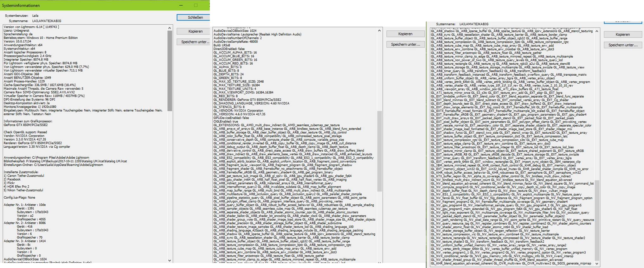Click Speichern unter… below the Schließen button
This screenshot has width=644, height=268.
pos(194,41)
